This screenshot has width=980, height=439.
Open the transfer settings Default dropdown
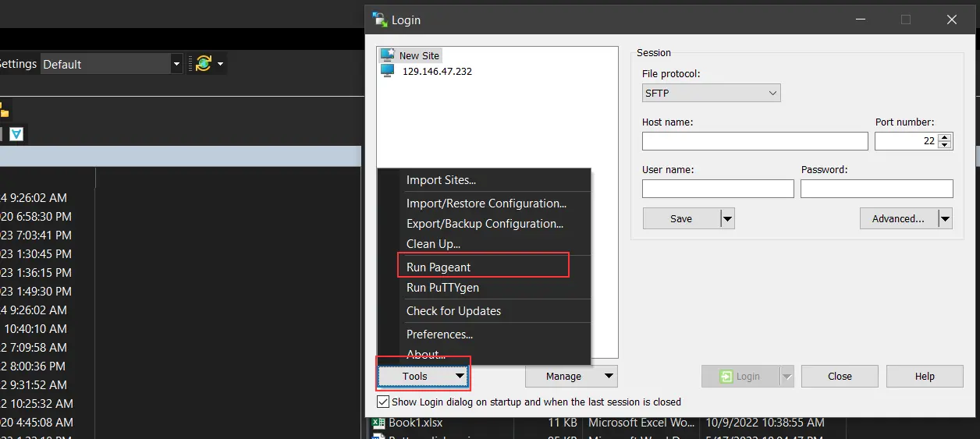pyautogui.click(x=111, y=64)
